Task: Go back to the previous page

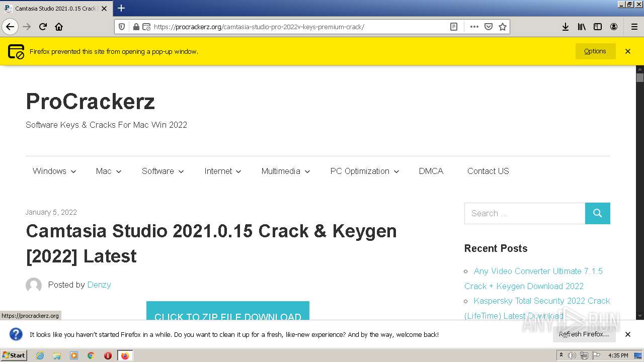Action: pyautogui.click(x=10, y=27)
